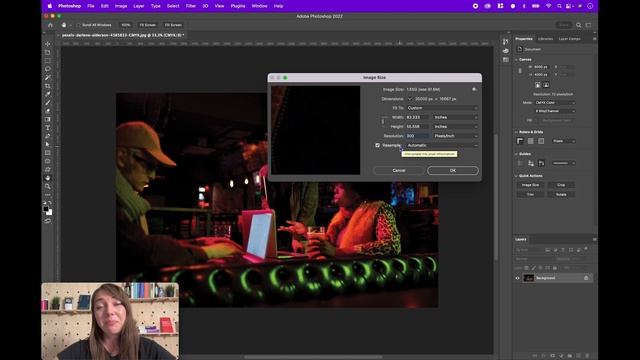Click the Home icon in the options bar
640x360 pixels.
(50, 25)
